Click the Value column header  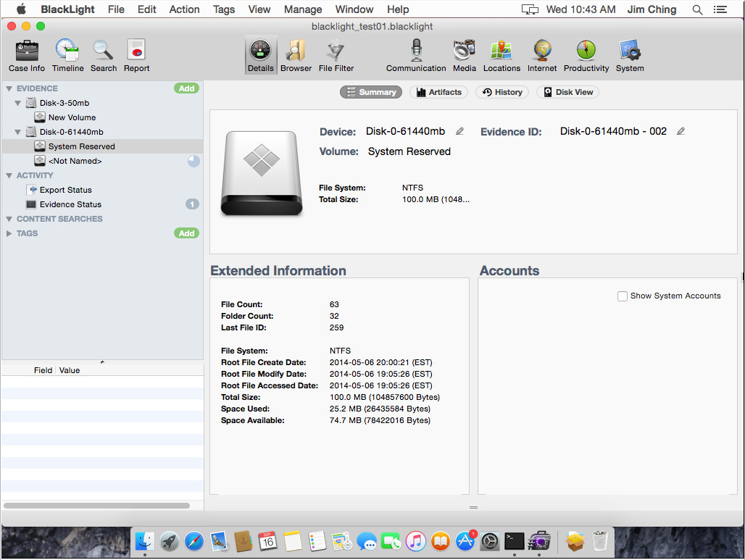click(x=70, y=370)
